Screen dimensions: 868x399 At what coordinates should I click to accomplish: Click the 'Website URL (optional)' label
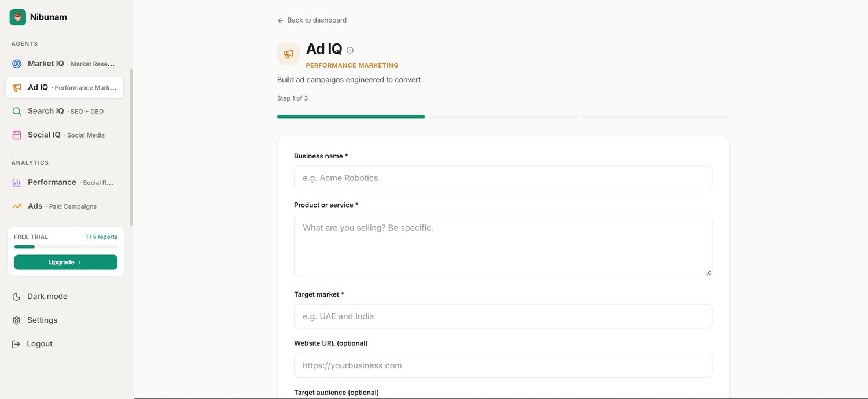click(x=330, y=343)
